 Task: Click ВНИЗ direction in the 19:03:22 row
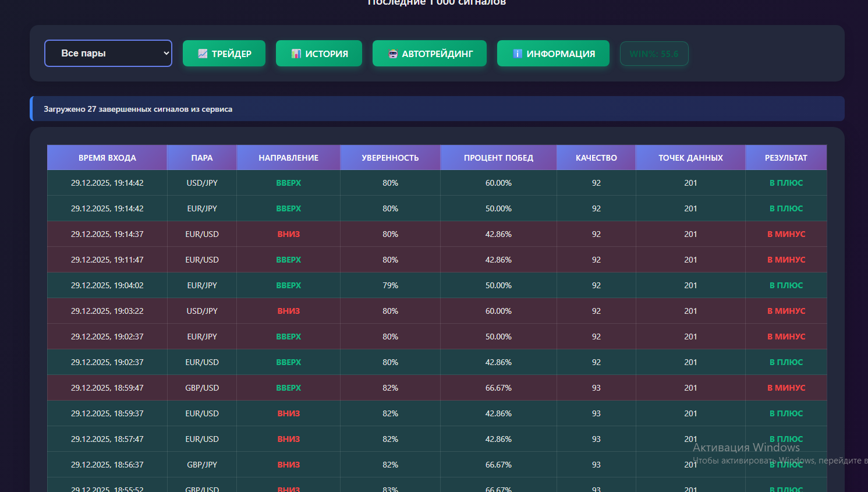pyautogui.click(x=289, y=311)
